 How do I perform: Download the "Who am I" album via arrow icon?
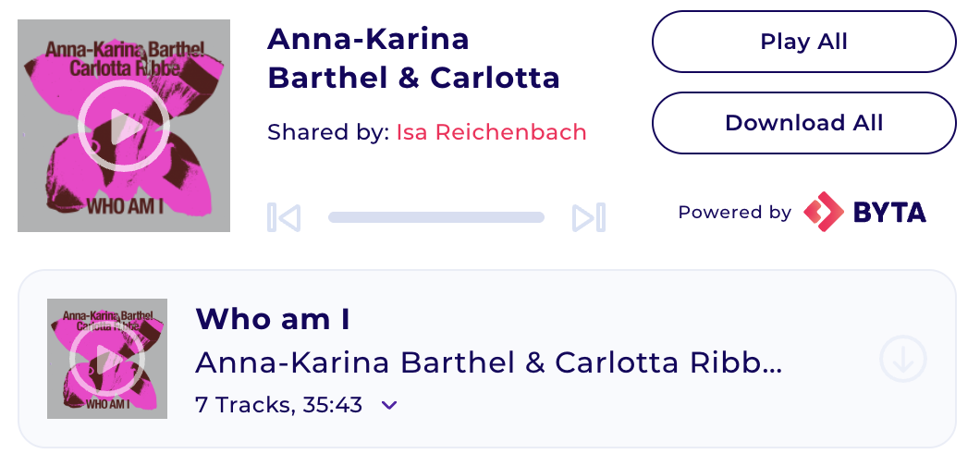click(x=902, y=359)
